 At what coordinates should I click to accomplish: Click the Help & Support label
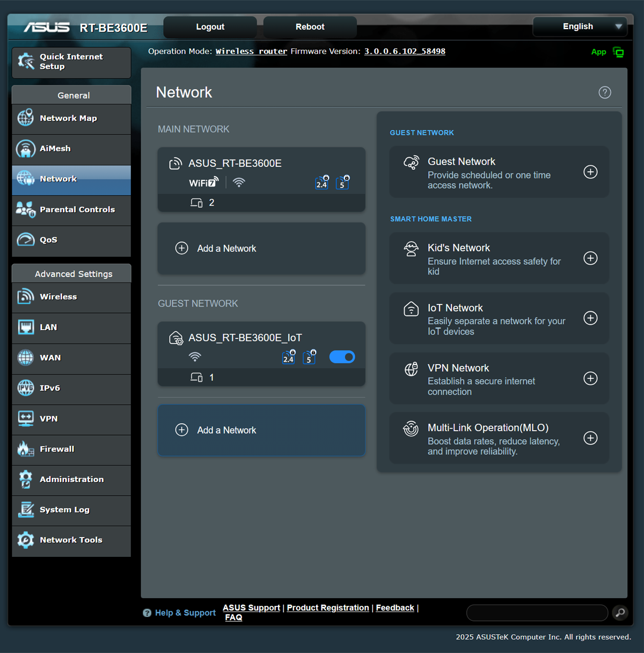click(x=185, y=613)
